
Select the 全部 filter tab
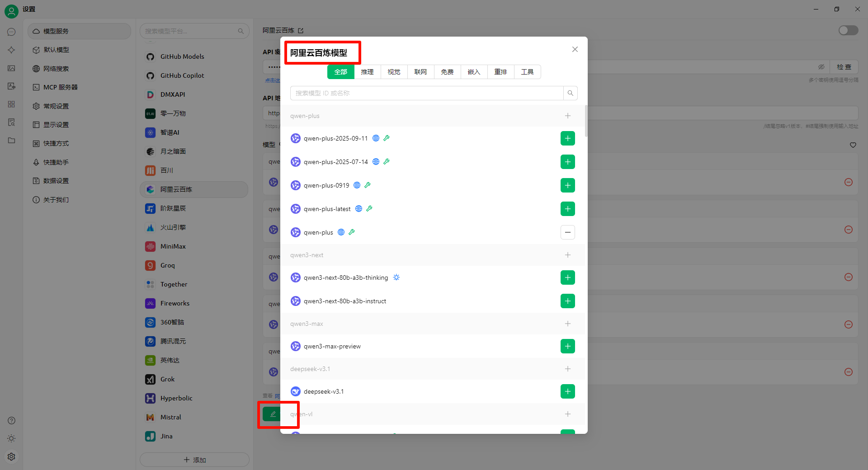pyautogui.click(x=340, y=72)
